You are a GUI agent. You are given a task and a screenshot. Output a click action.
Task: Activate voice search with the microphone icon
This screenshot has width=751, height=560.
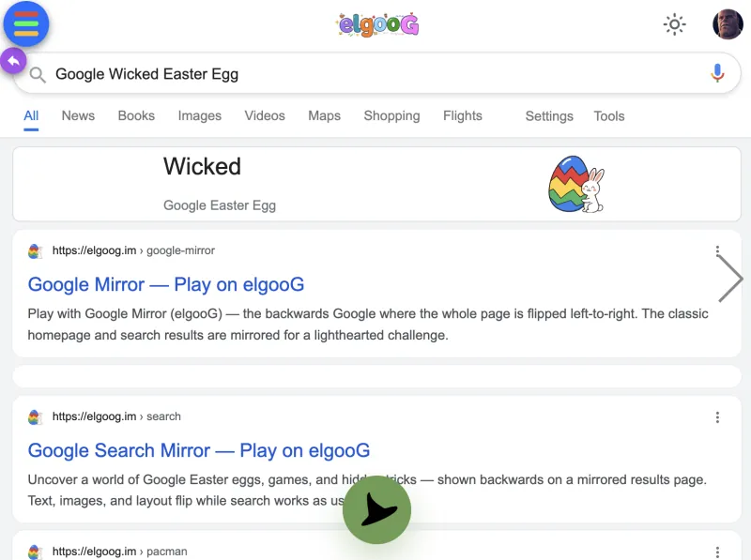click(x=716, y=72)
